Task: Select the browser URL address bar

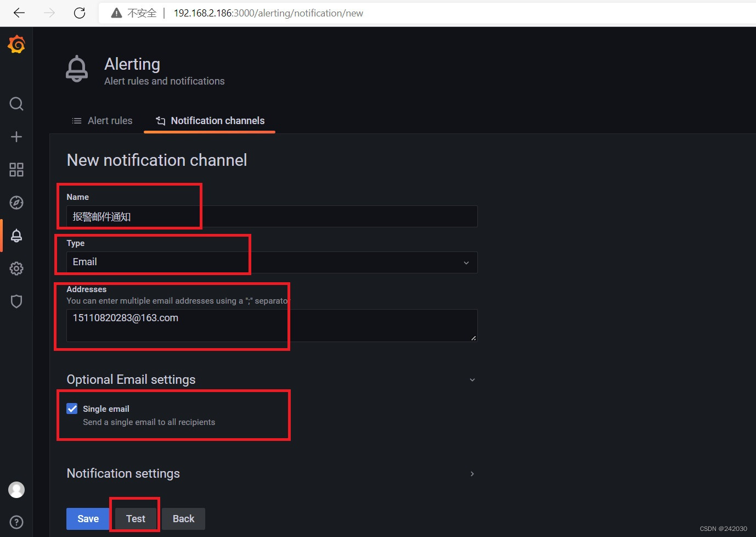Action: pos(428,13)
